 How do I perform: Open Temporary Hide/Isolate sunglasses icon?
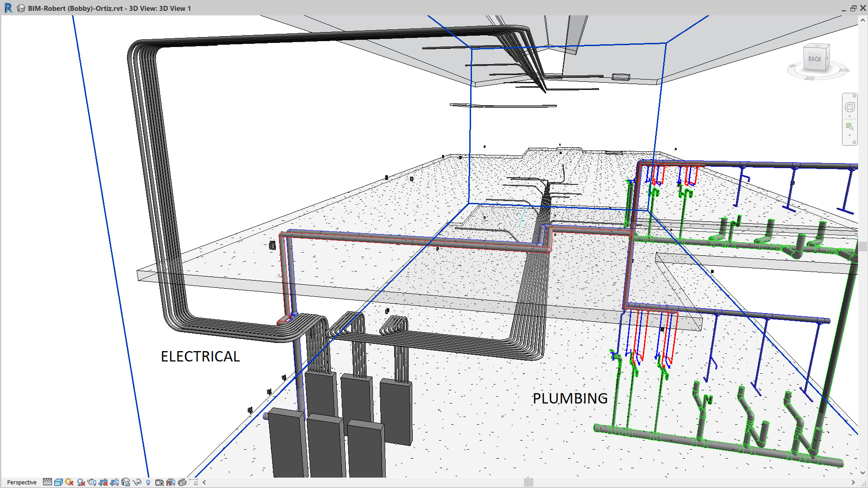pyautogui.click(x=137, y=482)
